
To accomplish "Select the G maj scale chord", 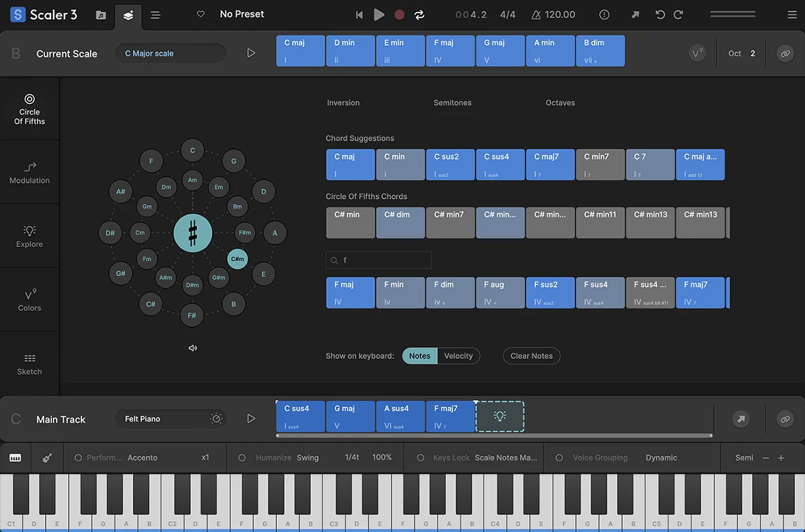I will 500,51.
